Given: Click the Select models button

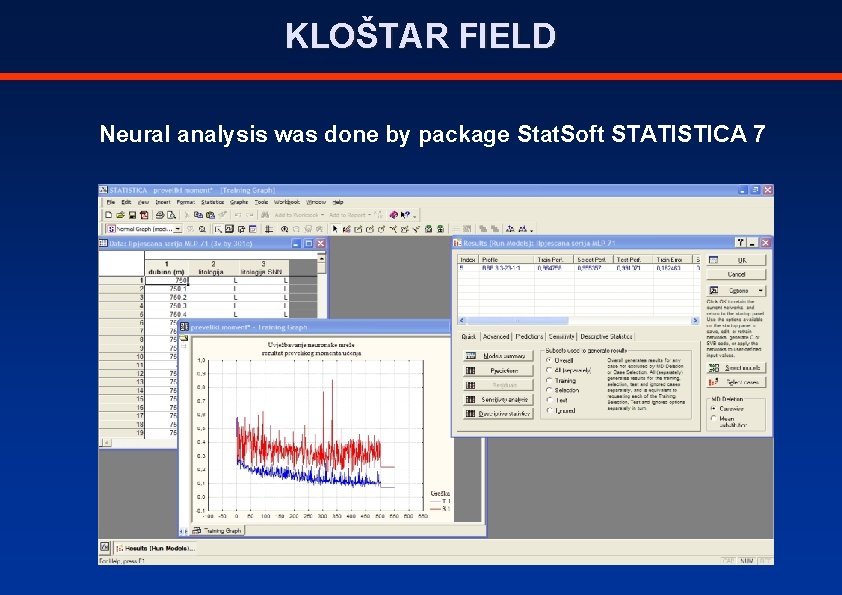Looking at the screenshot, I should click(736, 368).
